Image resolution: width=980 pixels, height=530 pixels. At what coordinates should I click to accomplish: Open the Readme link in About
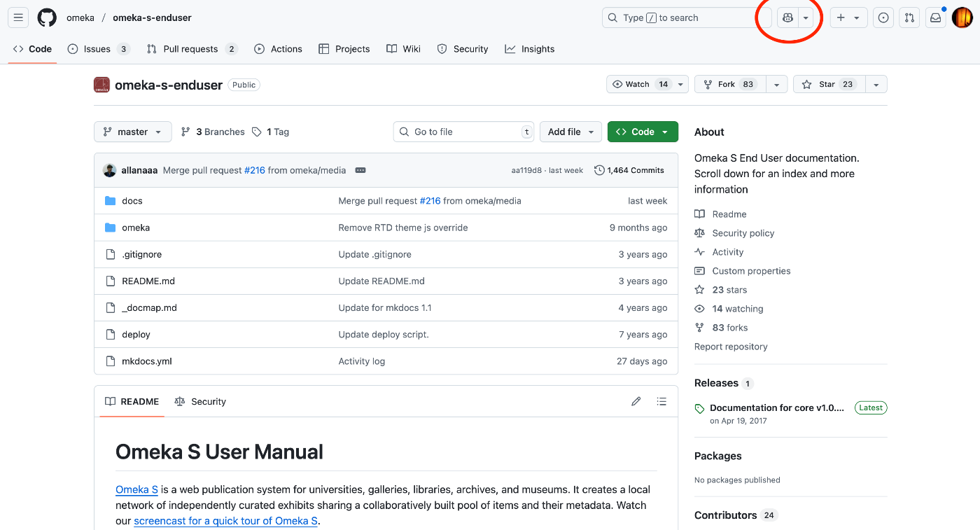(720, 214)
